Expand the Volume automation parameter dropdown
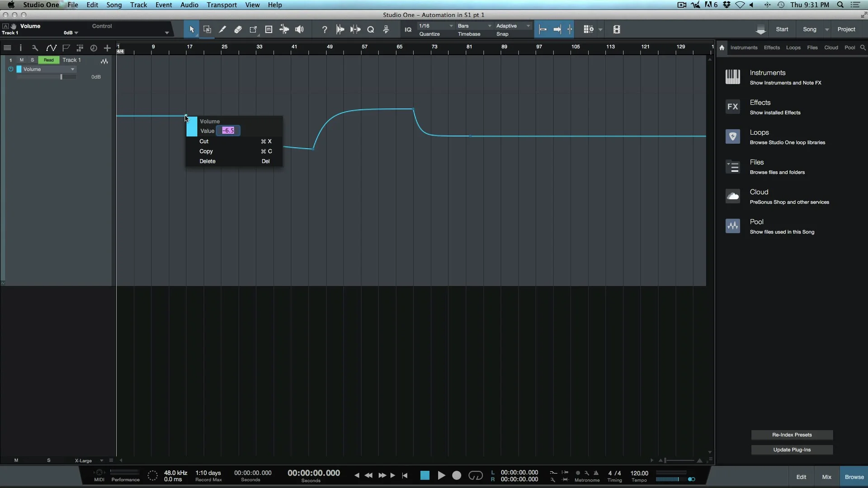Viewport: 868px width, 488px height. (x=72, y=70)
